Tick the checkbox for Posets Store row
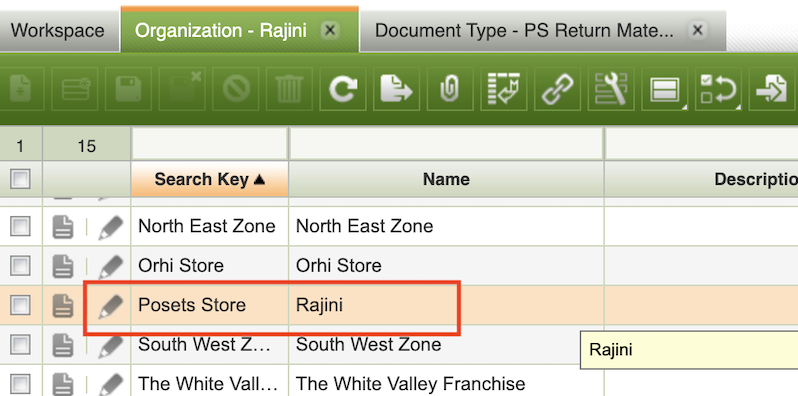798x396 pixels. (x=20, y=305)
